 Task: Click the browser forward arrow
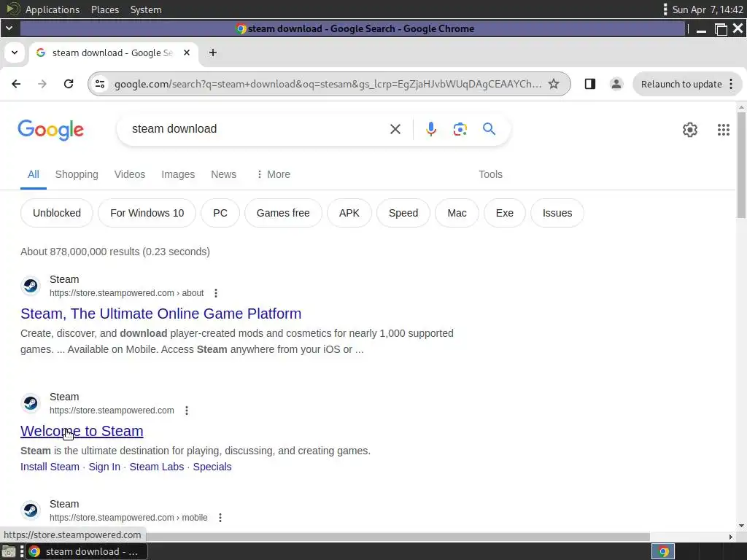tap(42, 85)
